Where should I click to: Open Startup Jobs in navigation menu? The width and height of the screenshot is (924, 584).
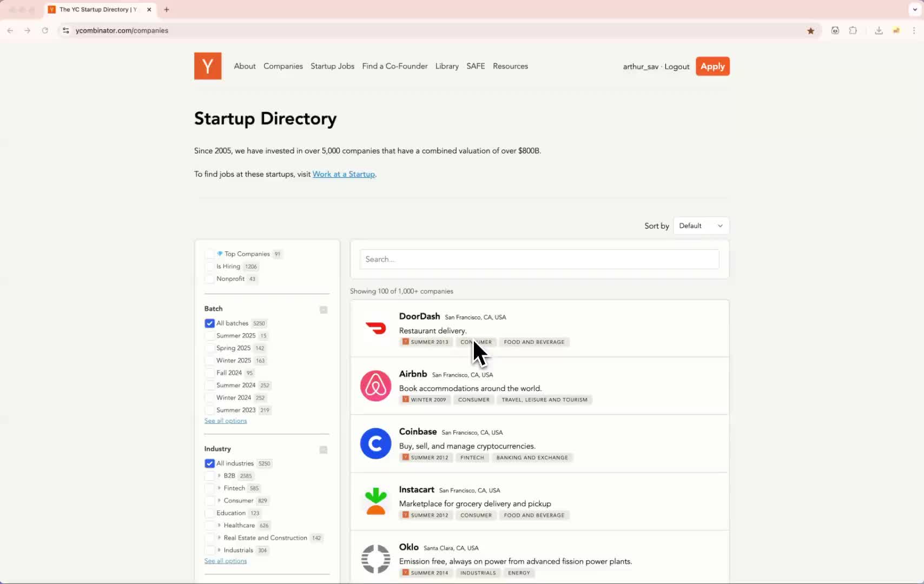[332, 66]
